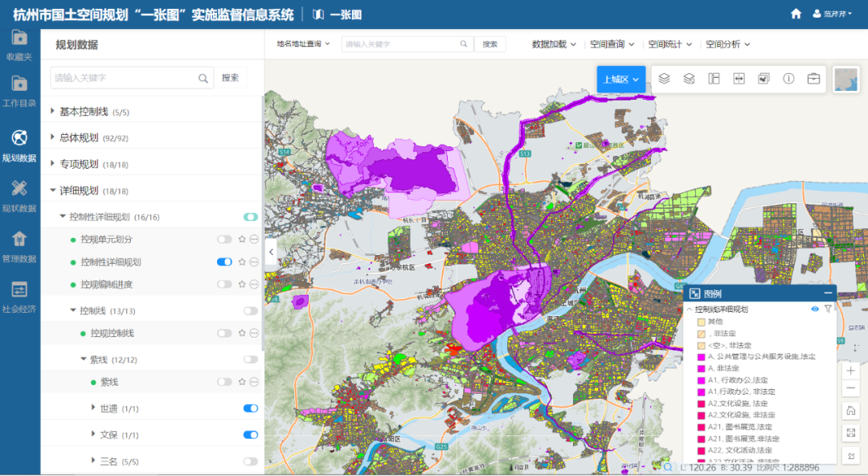
Task: Open the 空间分析 menu
Action: [x=728, y=44]
